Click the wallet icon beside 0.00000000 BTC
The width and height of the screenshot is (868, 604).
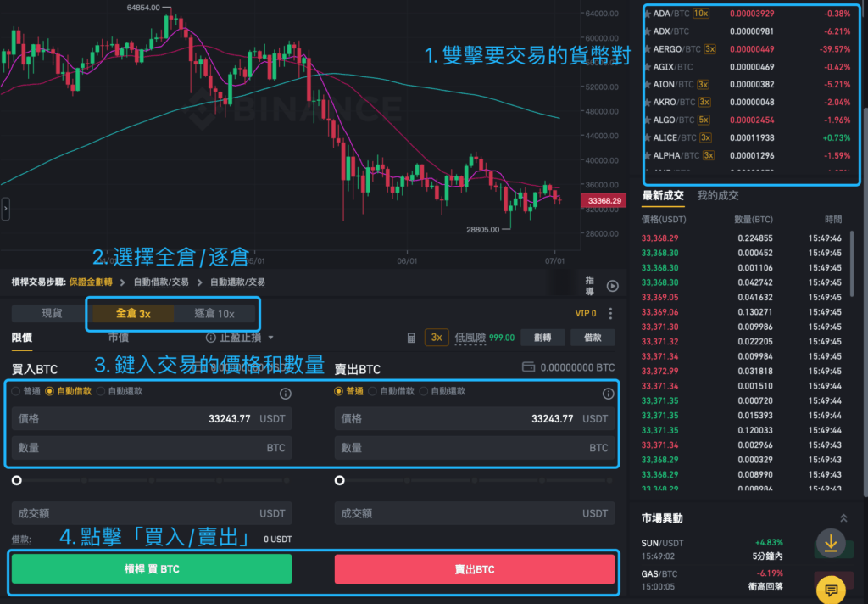tap(528, 366)
